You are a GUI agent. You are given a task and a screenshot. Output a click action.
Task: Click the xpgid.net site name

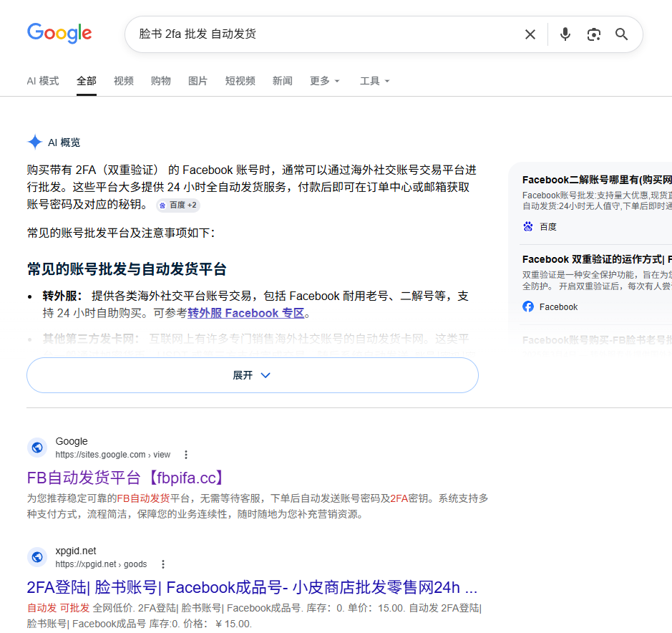click(76, 551)
